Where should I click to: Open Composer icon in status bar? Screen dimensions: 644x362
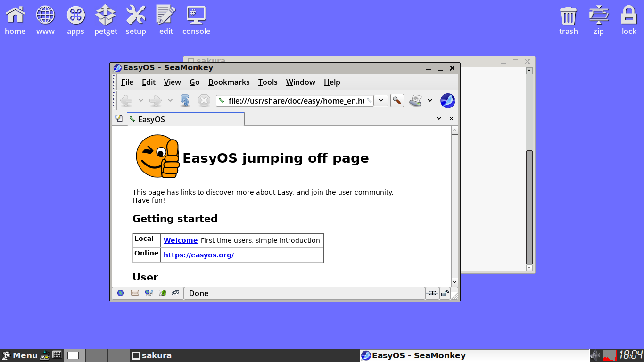(149, 293)
